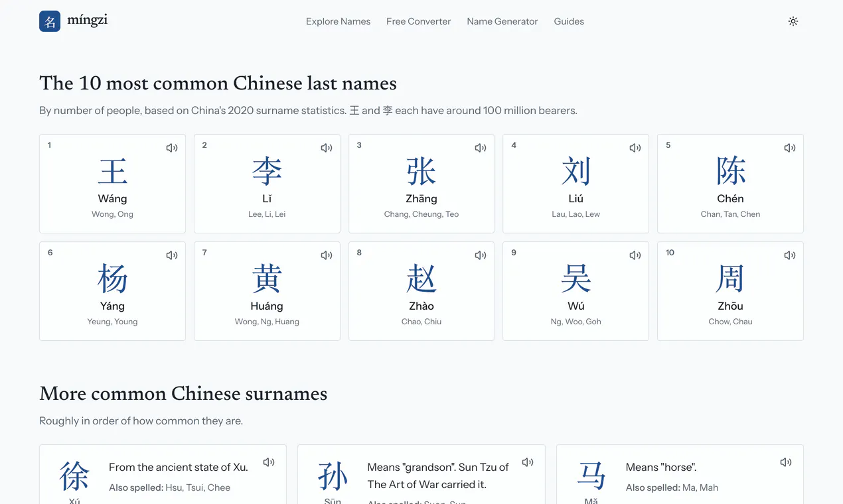Play pronunciation audio for Zhāng
The width and height of the screenshot is (843, 504).
(481, 148)
